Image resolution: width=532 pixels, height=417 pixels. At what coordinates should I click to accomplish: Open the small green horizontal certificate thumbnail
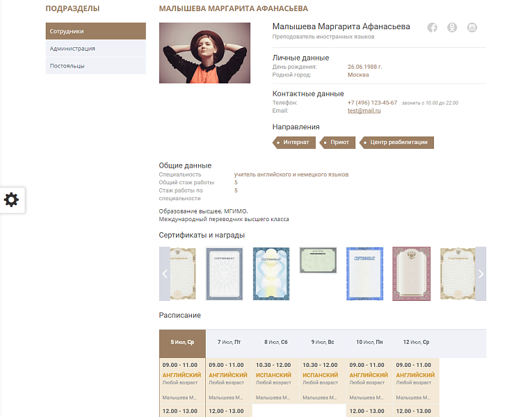(x=318, y=260)
